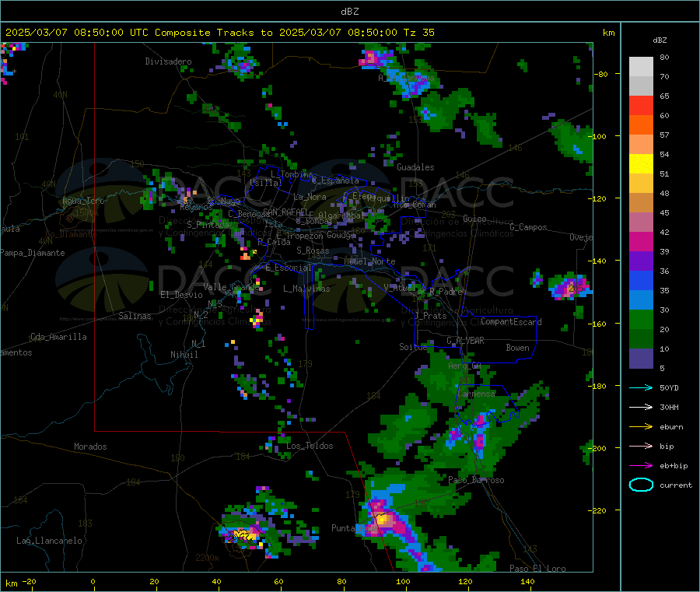Screen dimensions: 700x592
Task: Select the 60 dBZ red color swatch
Action: tap(641, 105)
